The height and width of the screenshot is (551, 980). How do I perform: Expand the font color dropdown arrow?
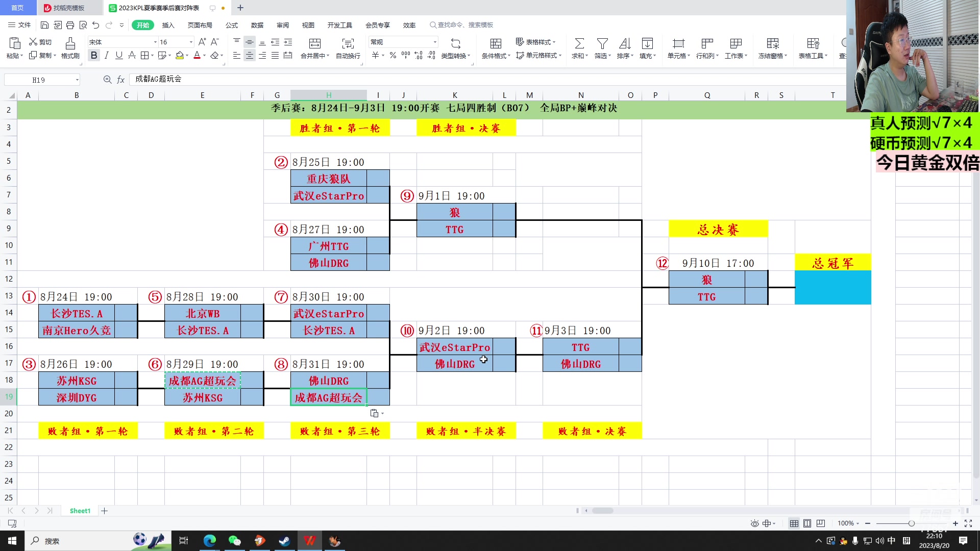[204, 55]
